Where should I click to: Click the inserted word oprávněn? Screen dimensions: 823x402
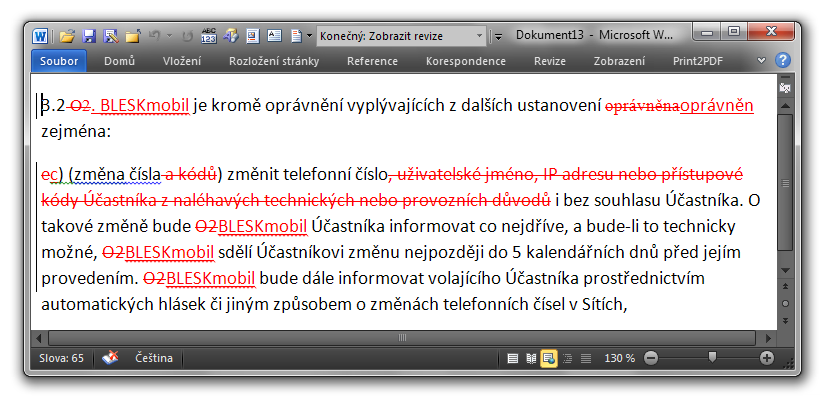pyautogui.click(x=717, y=107)
